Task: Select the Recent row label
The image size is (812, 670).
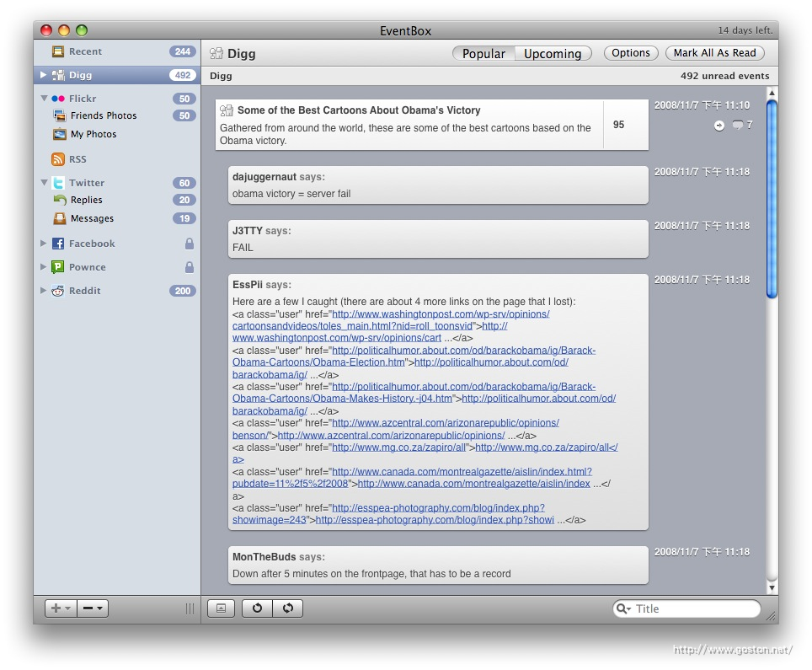Action: click(x=85, y=51)
